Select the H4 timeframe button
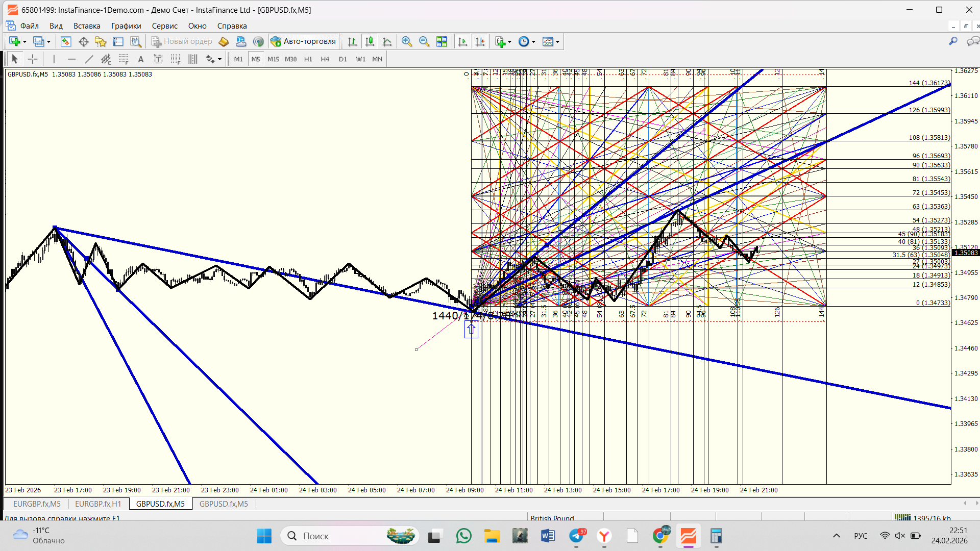This screenshot has width=980, height=551. (x=325, y=59)
